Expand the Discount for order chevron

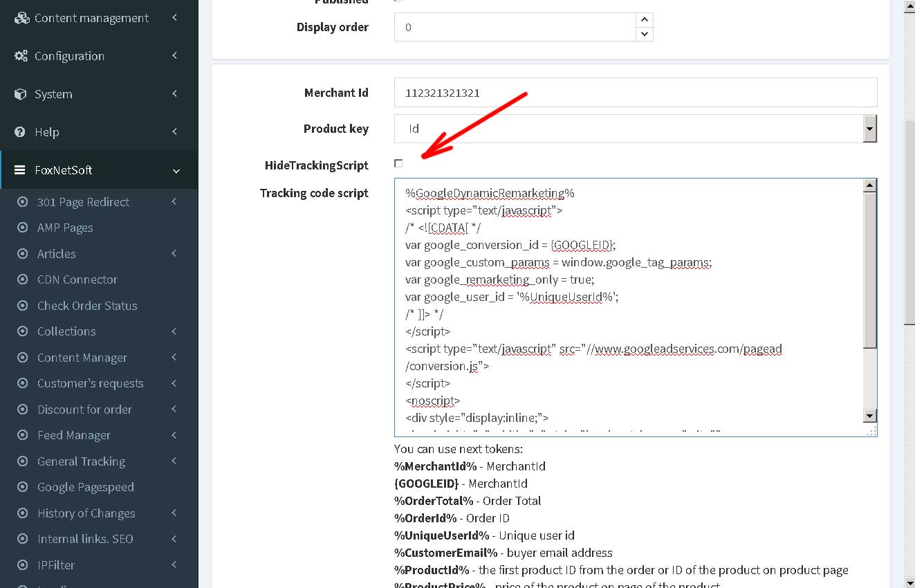click(174, 409)
